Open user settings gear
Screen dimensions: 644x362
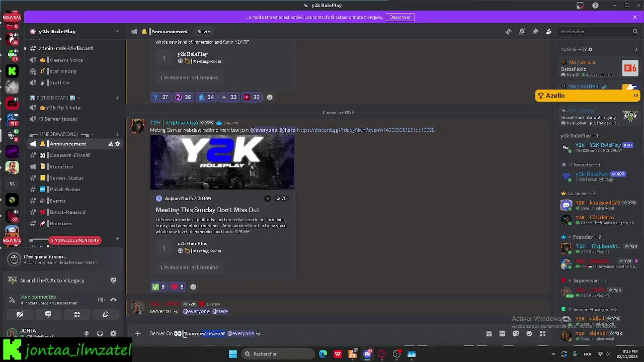[x=114, y=333]
